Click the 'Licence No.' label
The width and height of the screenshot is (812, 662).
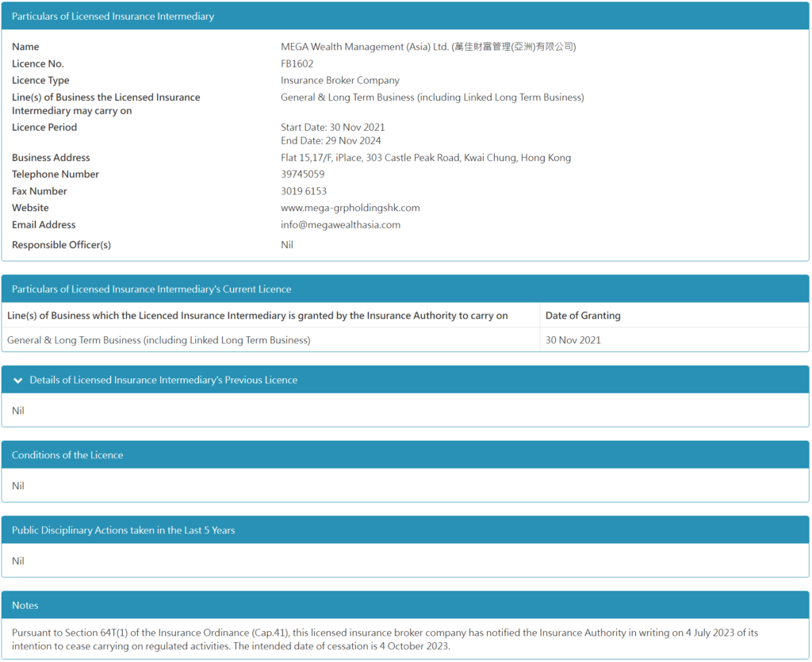tap(38, 63)
